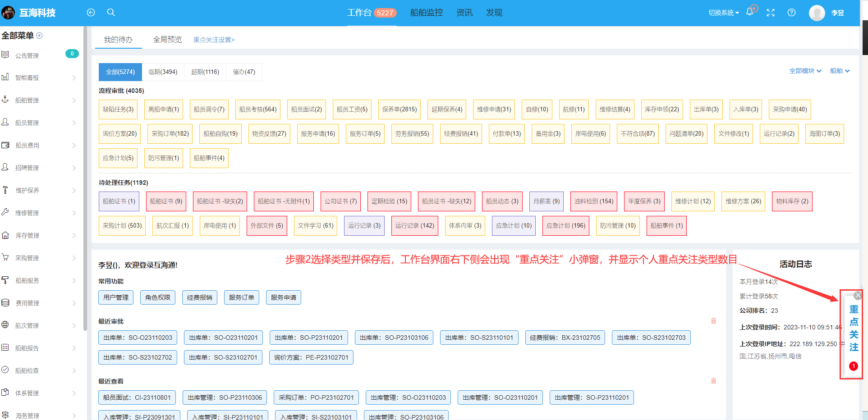Click the back arrow icon in header

91,13
